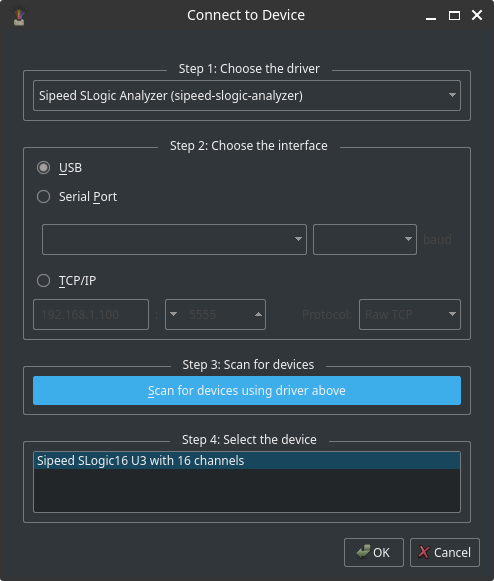Expand the serial port device combo box
Image resolution: width=494 pixels, height=581 pixels.
(x=174, y=239)
